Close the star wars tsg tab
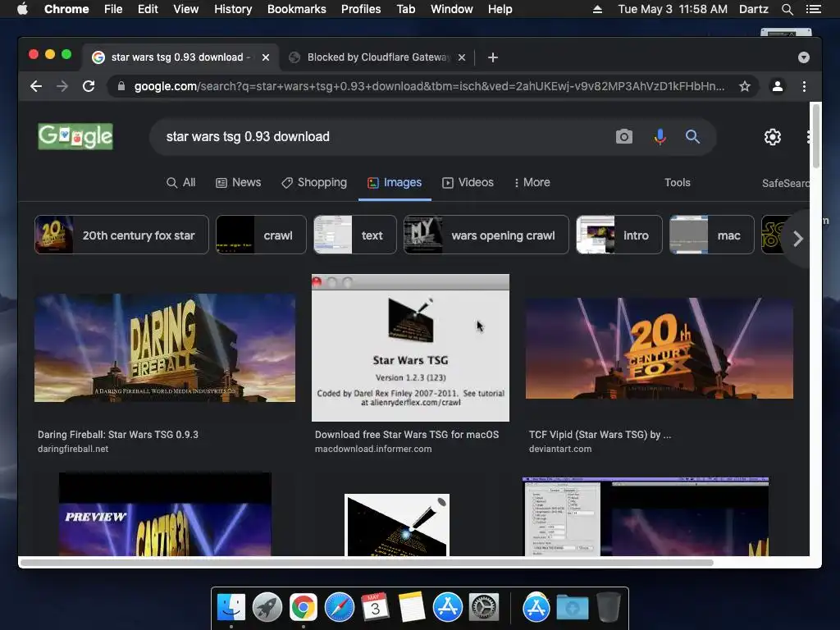This screenshot has height=630, width=840. [x=266, y=57]
